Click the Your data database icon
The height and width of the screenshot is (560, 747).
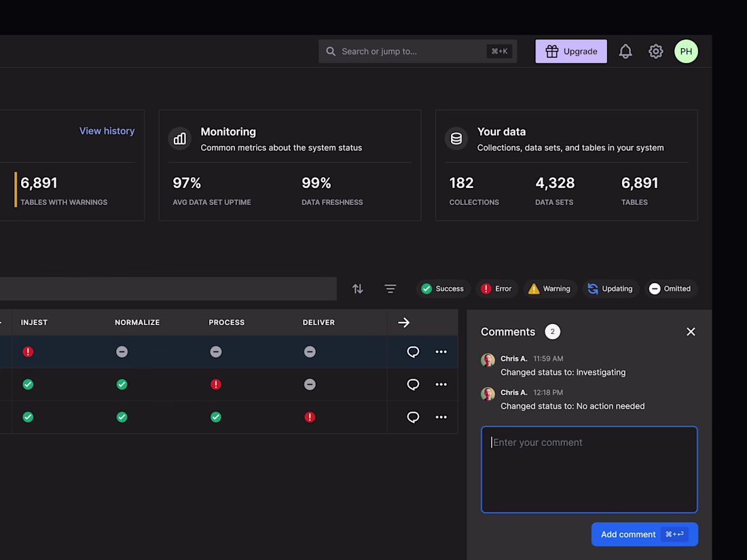click(x=456, y=138)
